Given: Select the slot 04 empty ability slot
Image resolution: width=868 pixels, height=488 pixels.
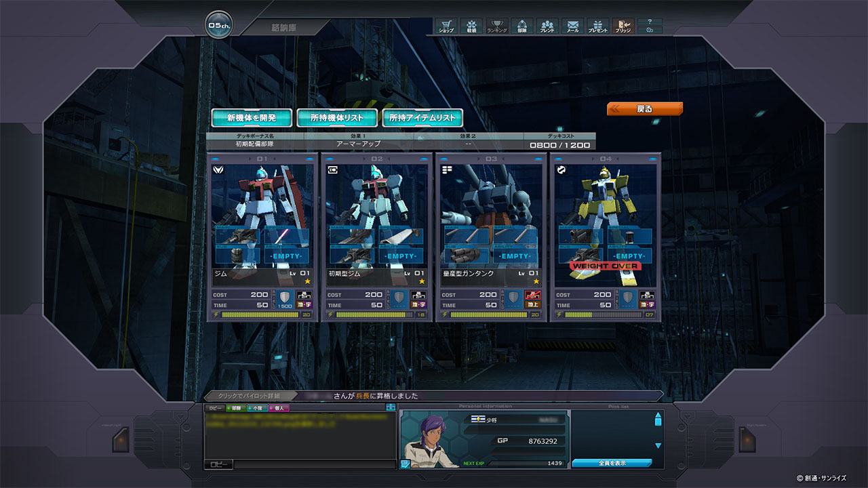Looking at the screenshot, I should click(x=629, y=256).
